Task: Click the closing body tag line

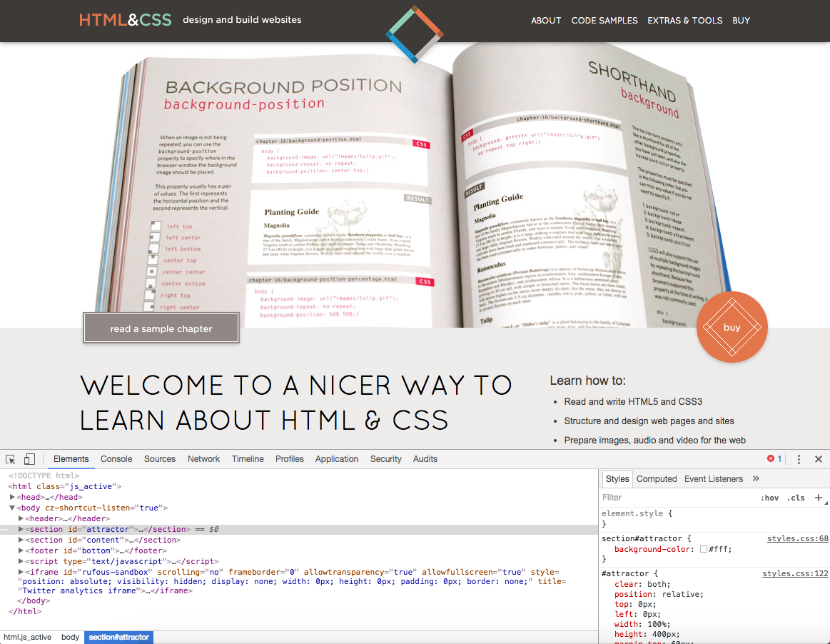Action: pyautogui.click(x=34, y=600)
